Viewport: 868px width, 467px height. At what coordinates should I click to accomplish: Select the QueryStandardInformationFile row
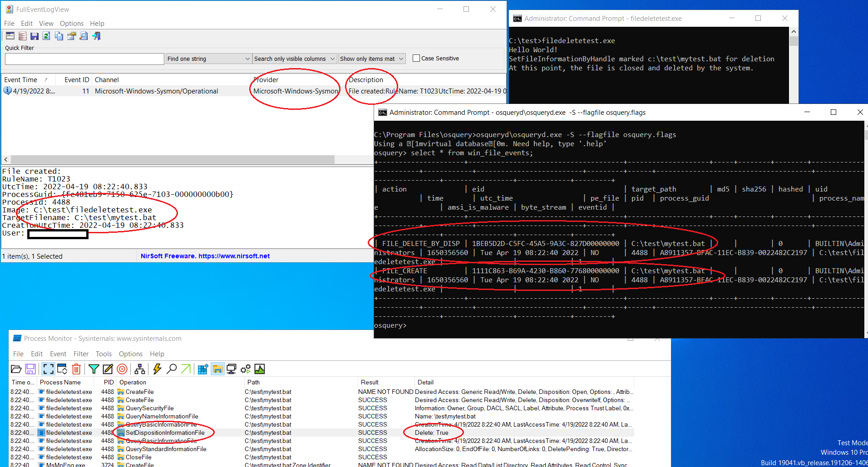coord(321,449)
